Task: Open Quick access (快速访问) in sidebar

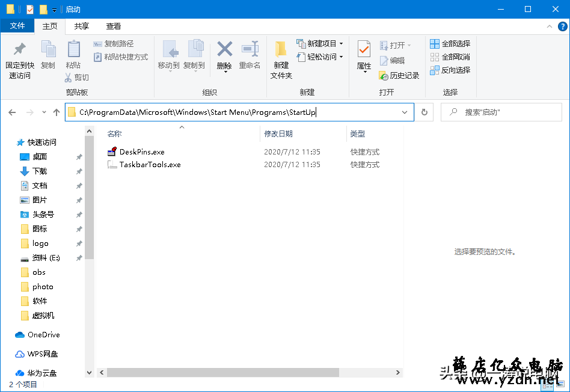Action: pyautogui.click(x=37, y=142)
